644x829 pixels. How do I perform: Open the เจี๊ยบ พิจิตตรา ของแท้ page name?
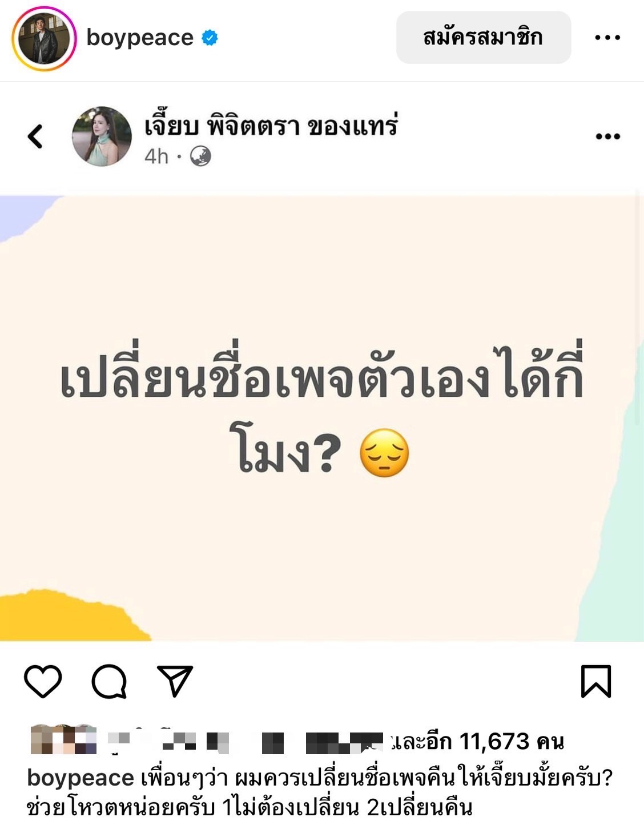click(x=271, y=126)
